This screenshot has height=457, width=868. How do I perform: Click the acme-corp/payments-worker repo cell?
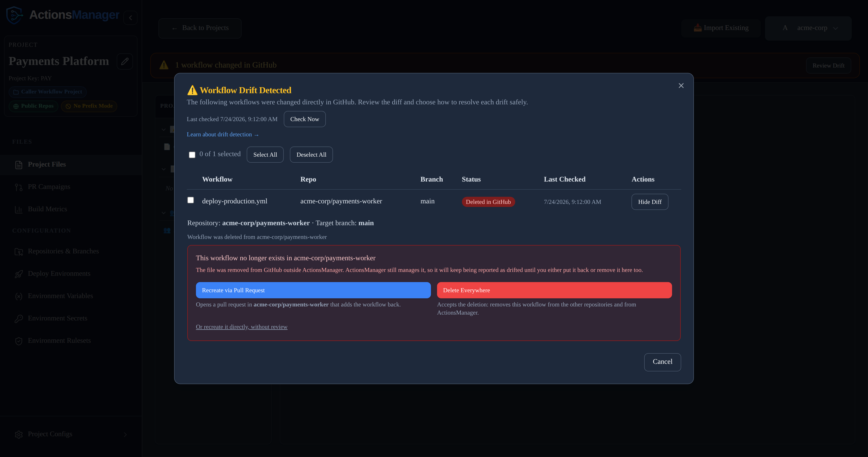point(341,201)
